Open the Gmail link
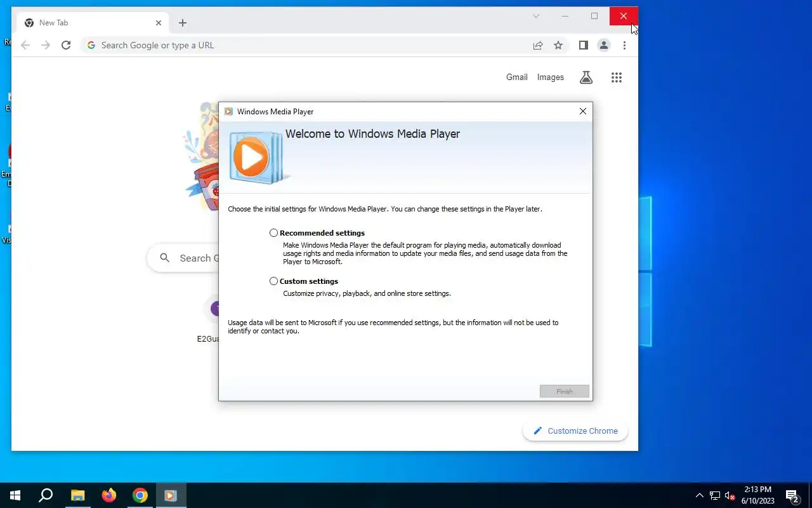The image size is (812, 508). (x=516, y=77)
